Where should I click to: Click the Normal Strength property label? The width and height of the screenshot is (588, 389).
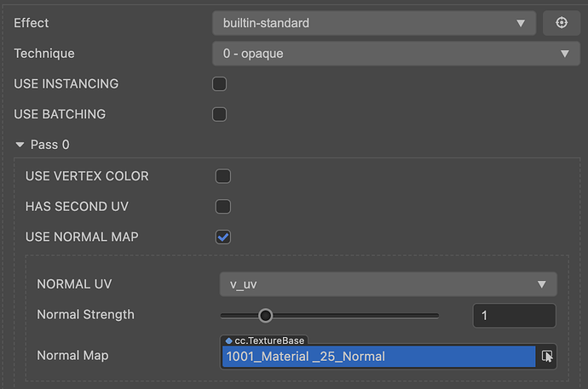[x=85, y=314]
